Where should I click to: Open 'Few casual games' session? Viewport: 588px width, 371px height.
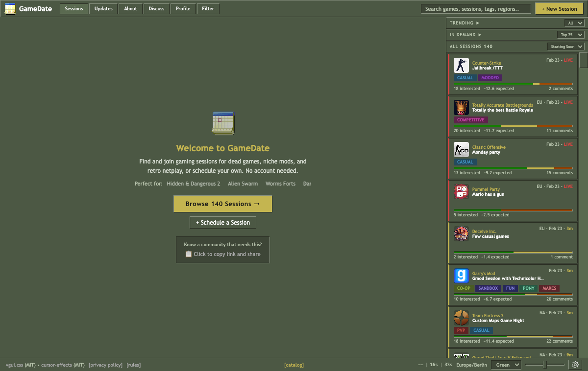490,236
